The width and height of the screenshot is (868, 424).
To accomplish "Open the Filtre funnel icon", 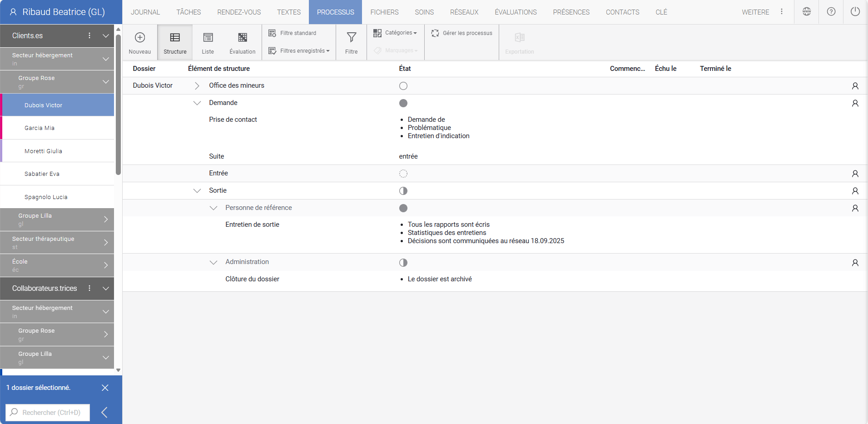I will tap(351, 41).
